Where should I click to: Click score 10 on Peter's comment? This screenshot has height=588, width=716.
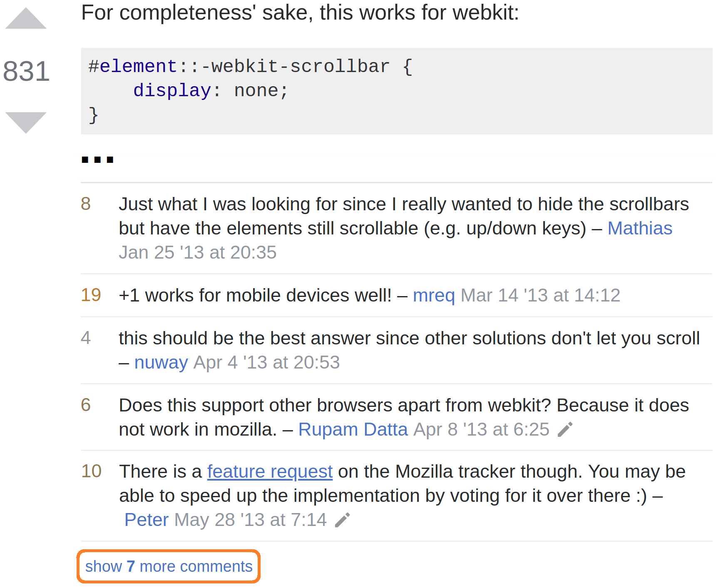pyautogui.click(x=91, y=471)
